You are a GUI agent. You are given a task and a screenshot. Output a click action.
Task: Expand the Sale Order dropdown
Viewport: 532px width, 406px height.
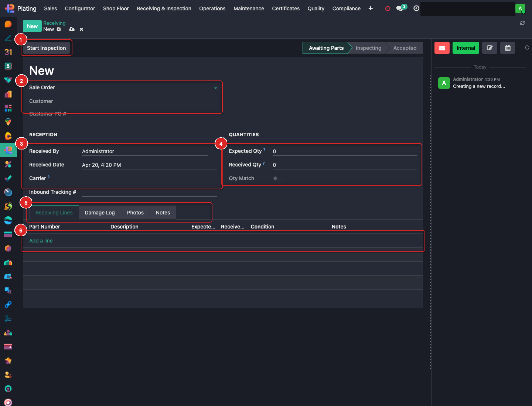click(215, 88)
